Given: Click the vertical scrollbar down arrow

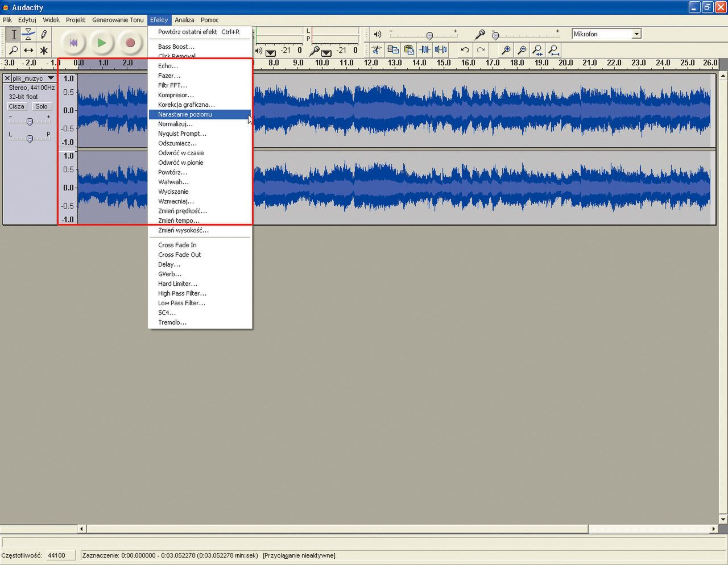Looking at the screenshot, I should click(x=723, y=519).
